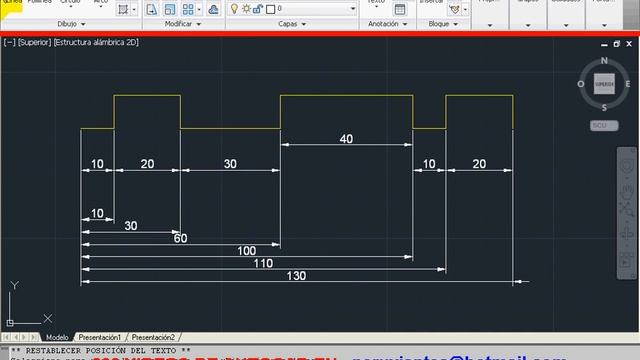
Task: Click the RESTABLECER POSICIÓN DEL TEXTO command line
Action: (100, 351)
